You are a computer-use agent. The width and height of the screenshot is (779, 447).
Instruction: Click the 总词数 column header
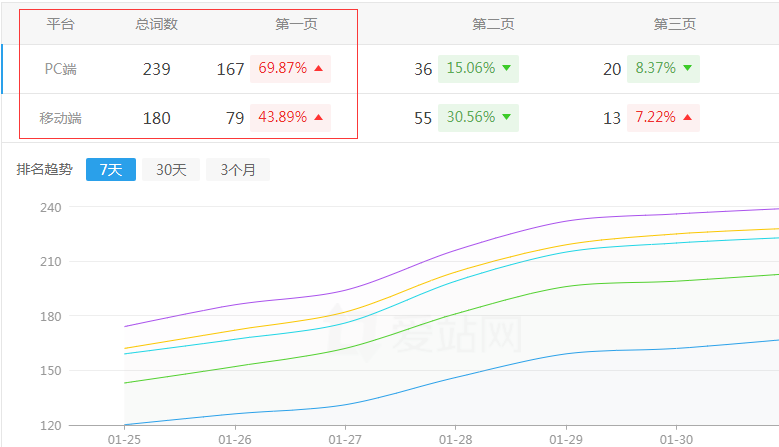click(156, 24)
